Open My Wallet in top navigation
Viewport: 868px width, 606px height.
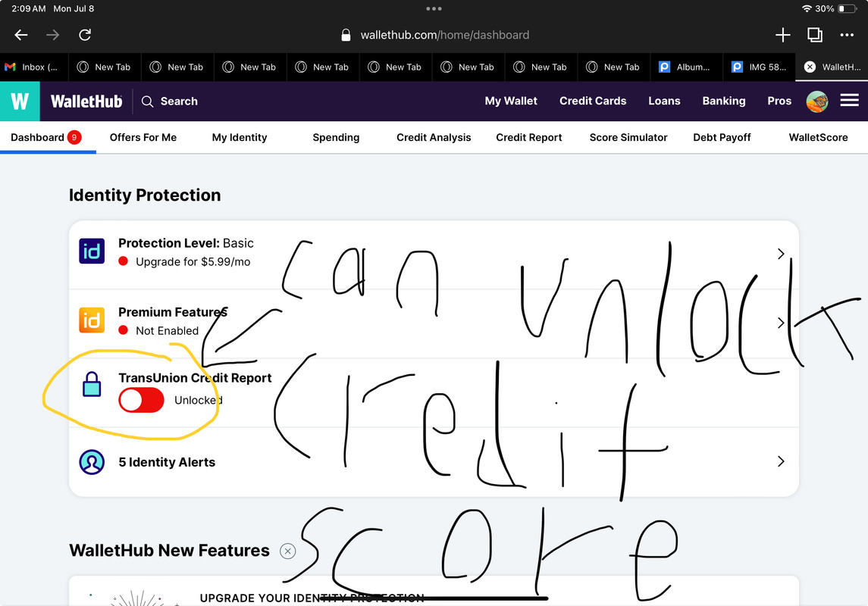pyautogui.click(x=511, y=101)
